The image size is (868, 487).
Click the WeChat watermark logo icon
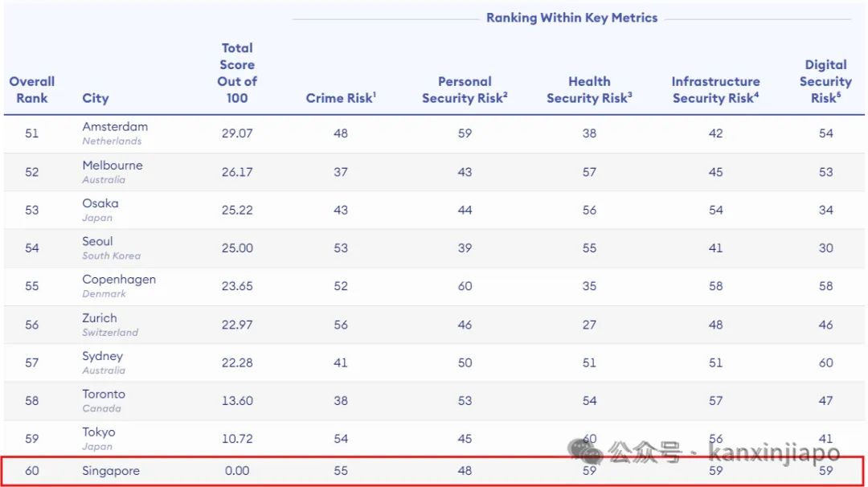pyautogui.click(x=585, y=451)
